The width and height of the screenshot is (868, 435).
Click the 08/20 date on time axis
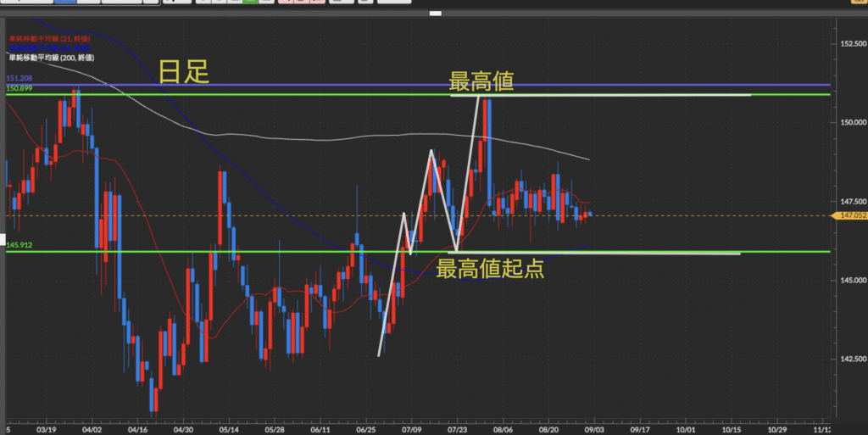(x=548, y=429)
